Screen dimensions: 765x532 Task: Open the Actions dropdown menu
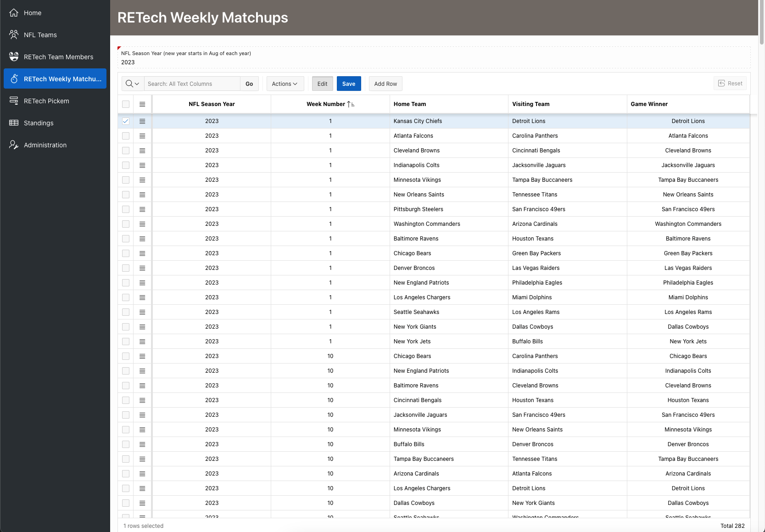(285, 84)
